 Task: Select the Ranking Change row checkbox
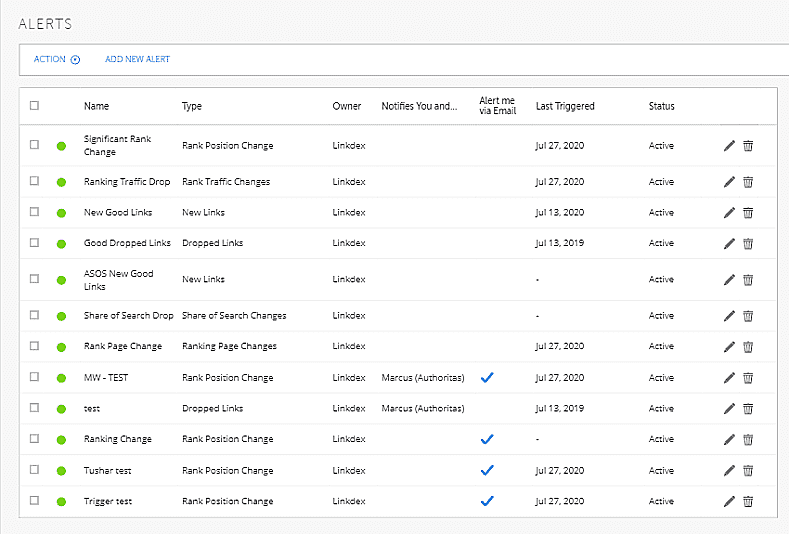[34, 439]
